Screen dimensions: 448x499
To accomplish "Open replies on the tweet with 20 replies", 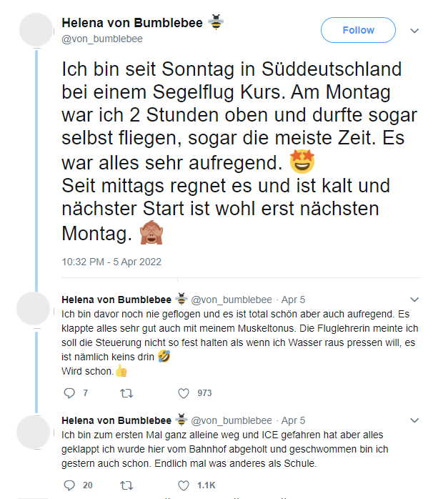I will (69, 485).
